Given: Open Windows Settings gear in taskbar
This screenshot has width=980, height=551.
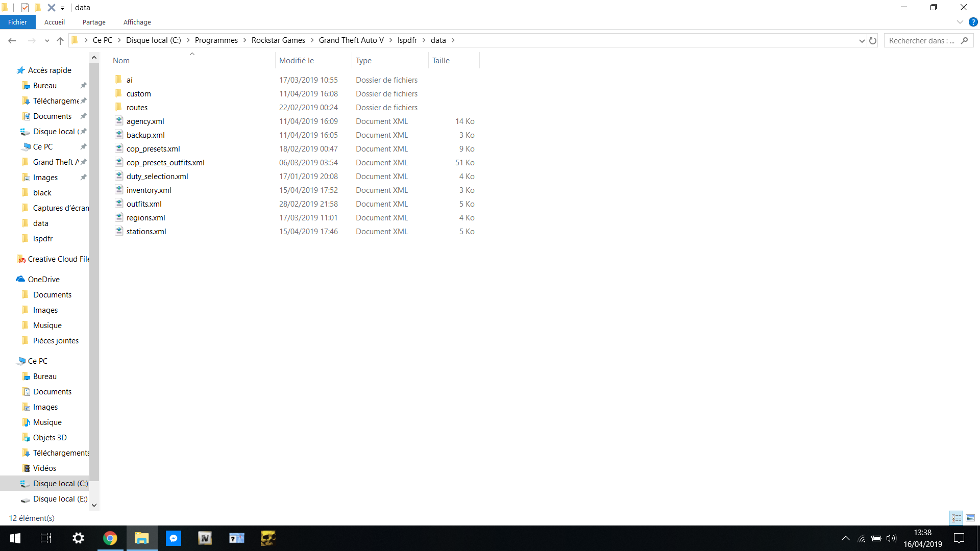Looking at the screenshot, I should 78,538.
